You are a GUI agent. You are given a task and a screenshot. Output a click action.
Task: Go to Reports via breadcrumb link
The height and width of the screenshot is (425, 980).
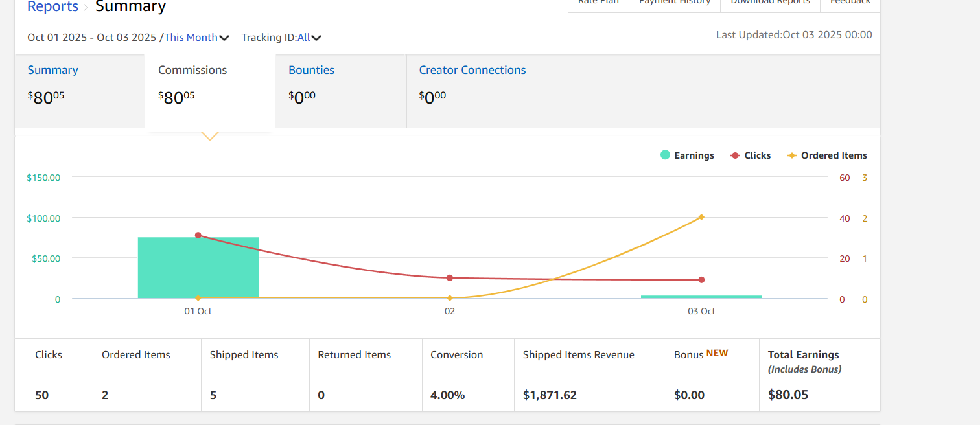(x=52, y=7)
